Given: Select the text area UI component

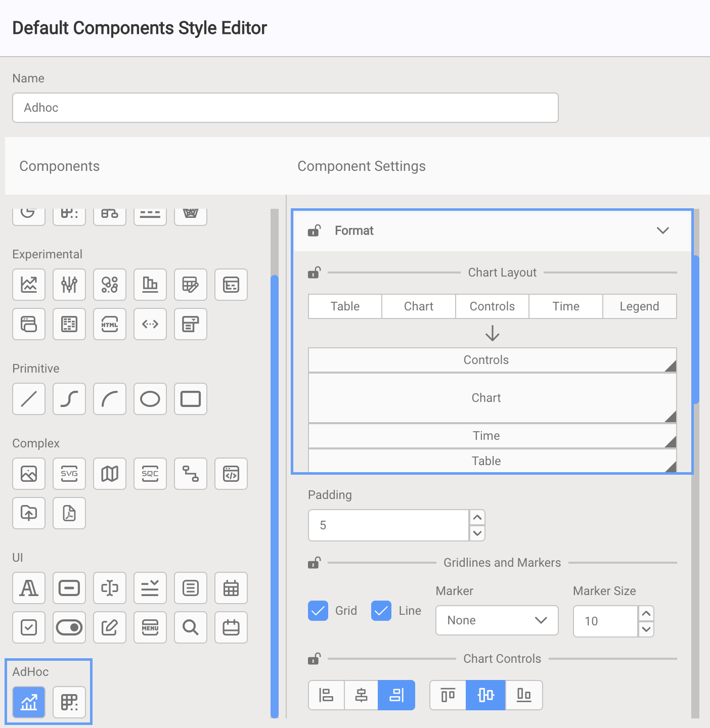Looking at the screenshot, I should pyautogui.click(x=191, y=588).
